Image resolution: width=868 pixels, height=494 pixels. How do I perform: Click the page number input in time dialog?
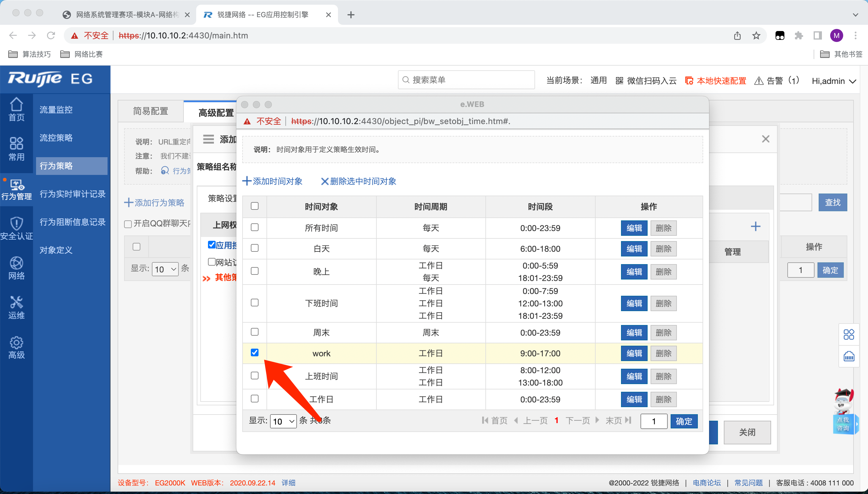click(654, 421)
